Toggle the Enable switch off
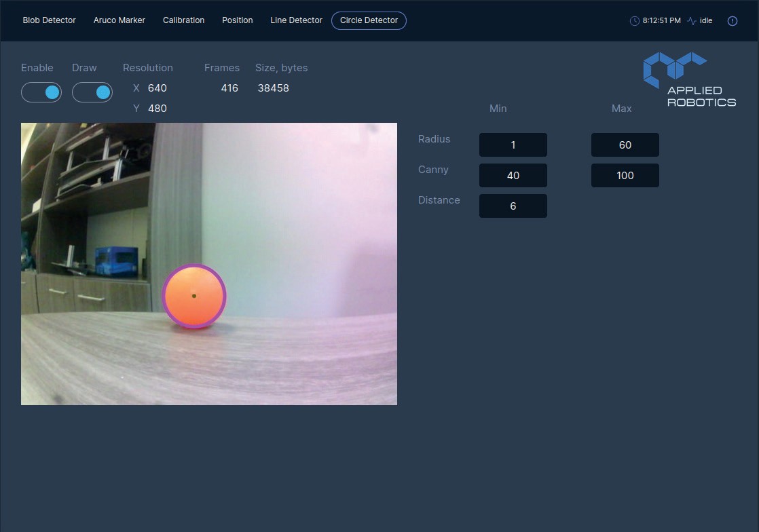The height and width of the screenshot is (532, 759). pos(41,92)
